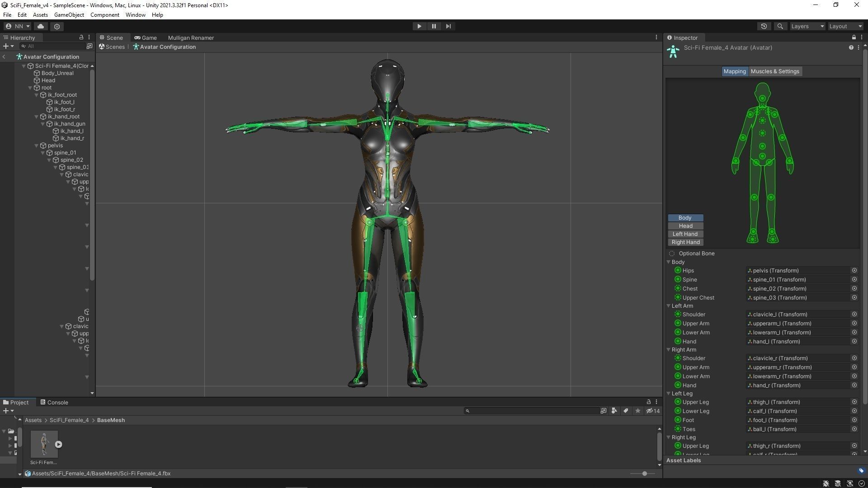
Task: Open the GameObject menu
Action: [x=69, y=15]
